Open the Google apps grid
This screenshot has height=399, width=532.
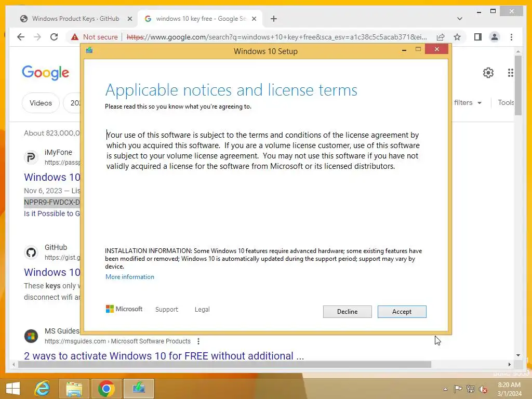pyautogui.click(x=510, y=73)
